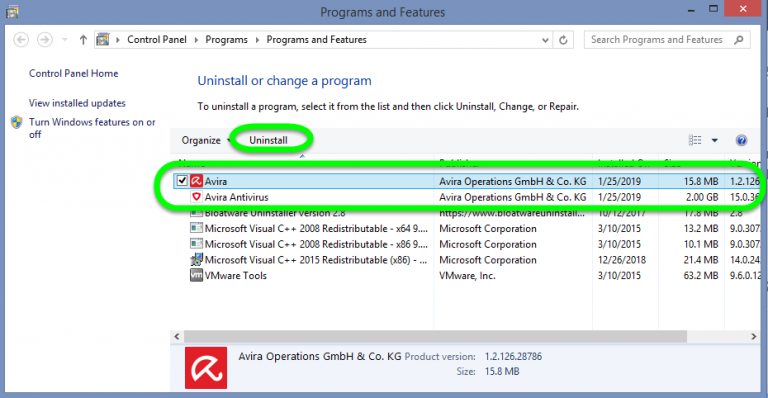Uncheck the Avira row checkbox

pyautogui.click(x=182, y=181)
